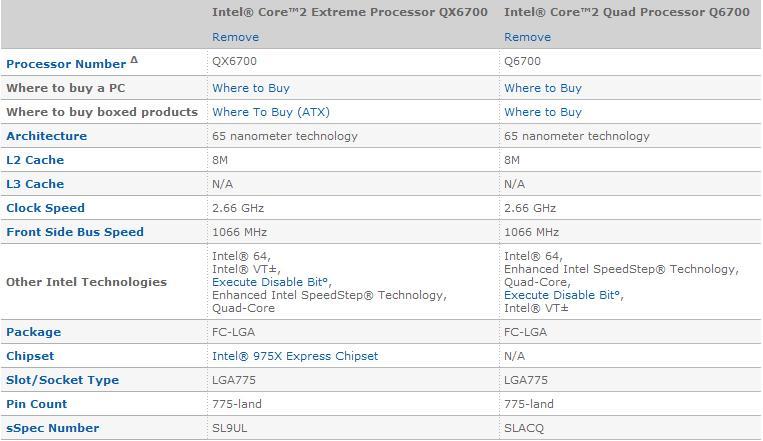
Task: Open the Slot/Socket Type label link
Action: pyautogui.click(x=63, y=380)
